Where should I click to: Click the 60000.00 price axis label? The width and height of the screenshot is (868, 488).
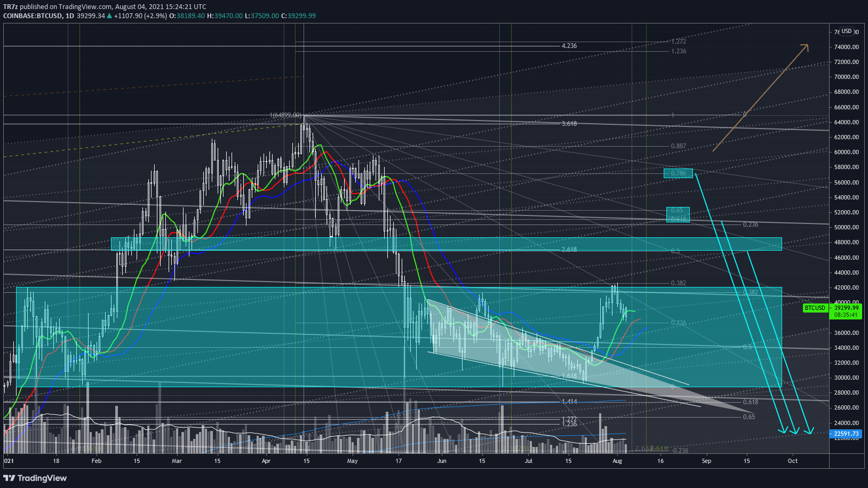pyautogui.click(x=847, y=152)
